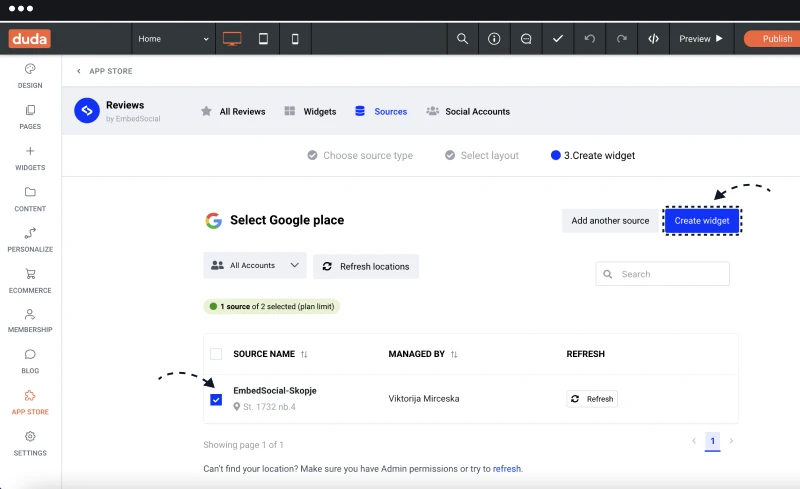Open Ecommerce from the left sidebar
Image resolution: width=800 pixels, height=489 pixels.
pyautogui.click(x=30, y=281)
